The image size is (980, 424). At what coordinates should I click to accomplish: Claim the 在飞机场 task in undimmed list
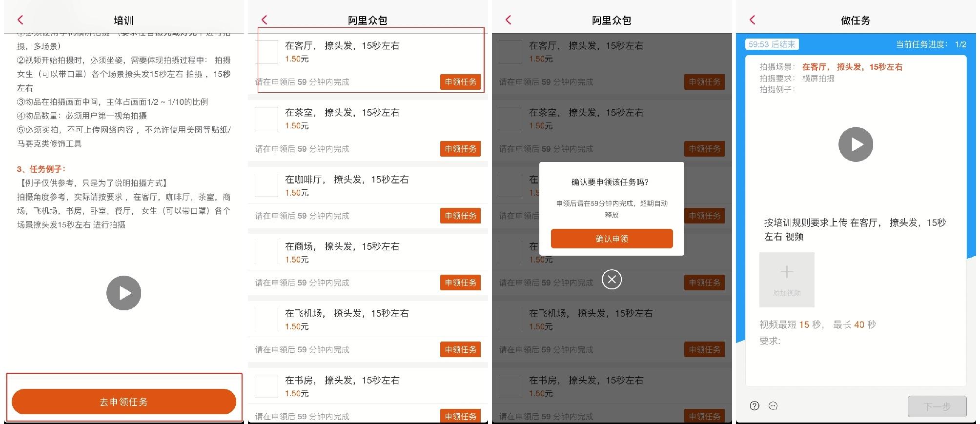(460, 349)
